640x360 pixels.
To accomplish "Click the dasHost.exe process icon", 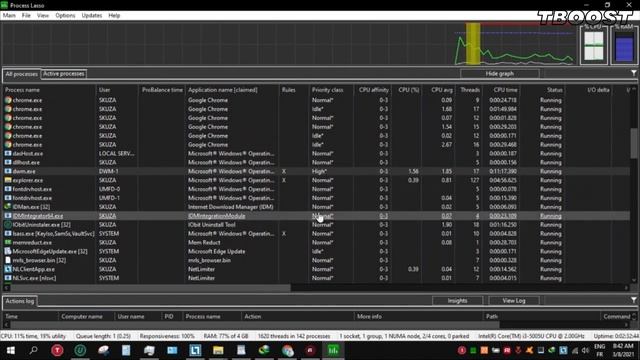I will 8,153.
